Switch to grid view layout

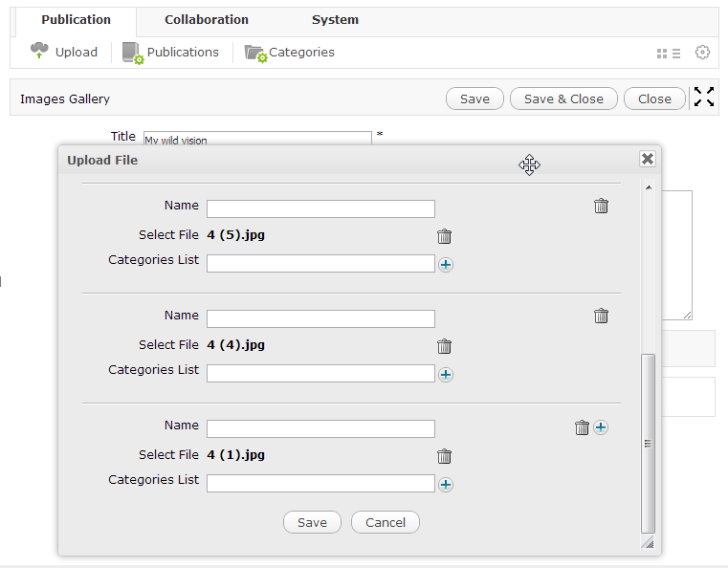662,54
